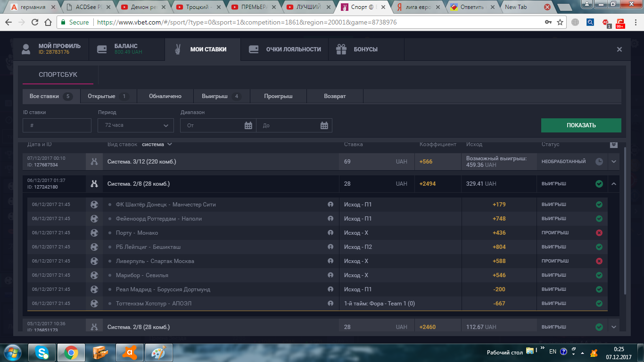Click the +804 coefficient value
Viewport: 644px width, 362px height.
point(499,247)
